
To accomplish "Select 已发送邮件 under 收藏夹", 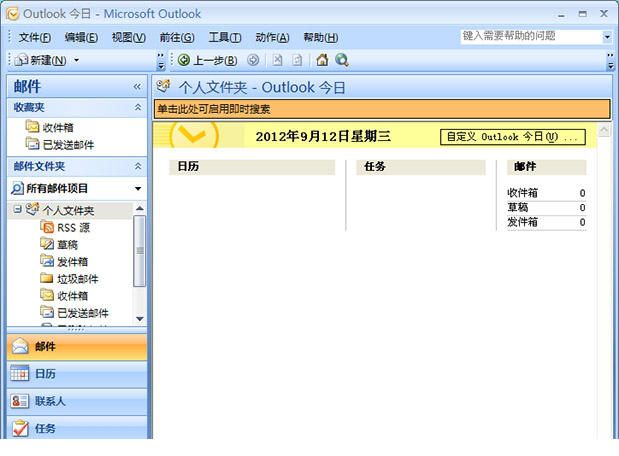I will click(68, 145).
